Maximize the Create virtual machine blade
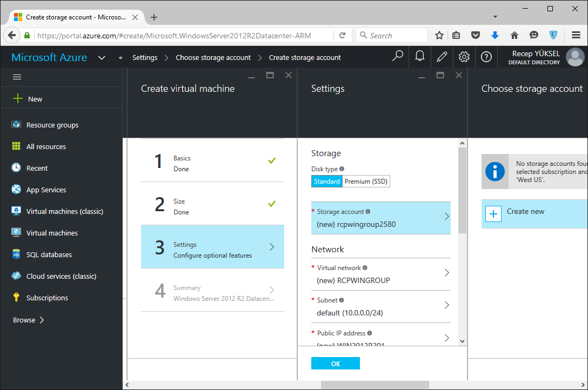The image size is (588, 390). point(270,75)
